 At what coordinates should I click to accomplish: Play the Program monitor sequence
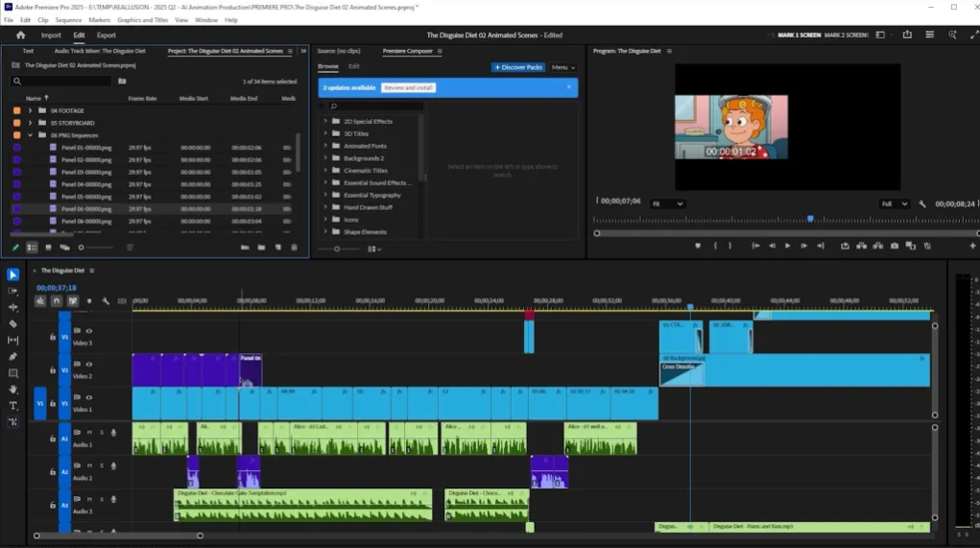(787, 247)
